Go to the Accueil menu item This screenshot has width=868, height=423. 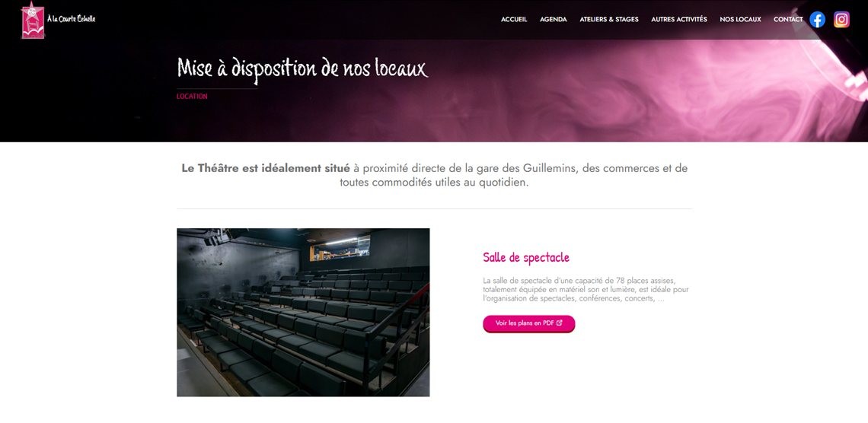tap(514, 19)
